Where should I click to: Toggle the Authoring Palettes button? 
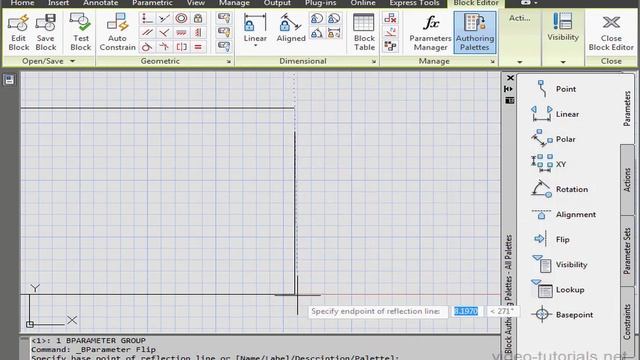pos(475,33)
